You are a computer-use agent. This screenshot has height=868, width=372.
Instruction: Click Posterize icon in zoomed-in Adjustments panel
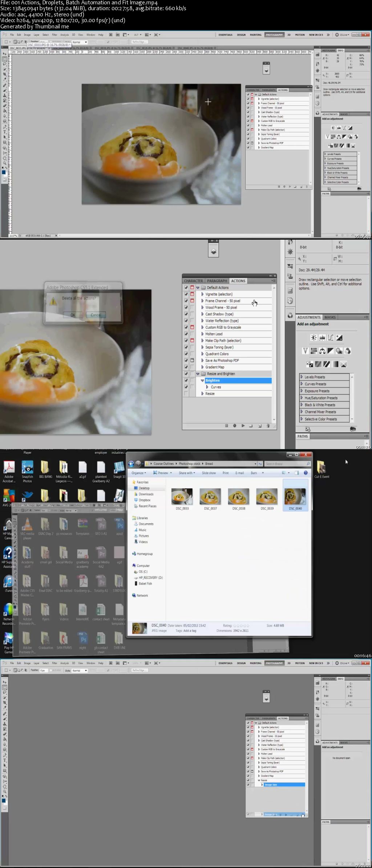(x=318, y=364)
